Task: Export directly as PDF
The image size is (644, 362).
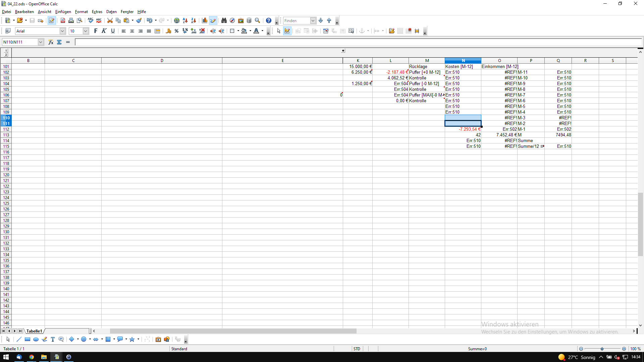Action: tap(63, 20)
